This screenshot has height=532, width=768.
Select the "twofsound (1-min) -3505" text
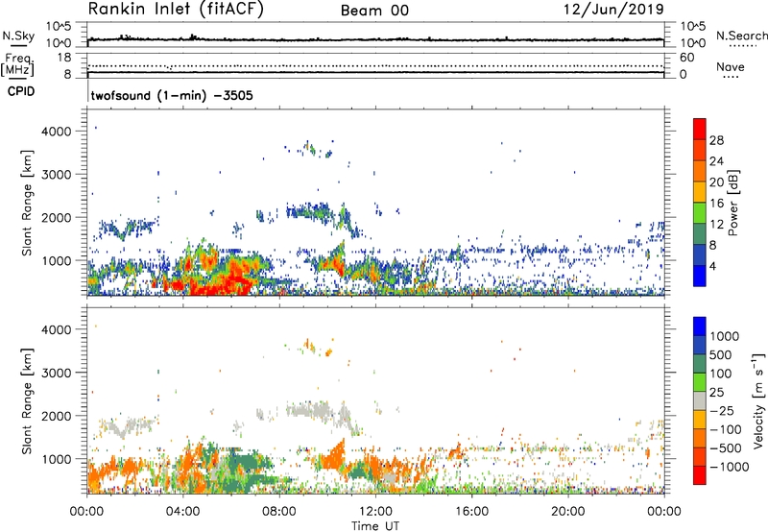click(x=172, y=95)
